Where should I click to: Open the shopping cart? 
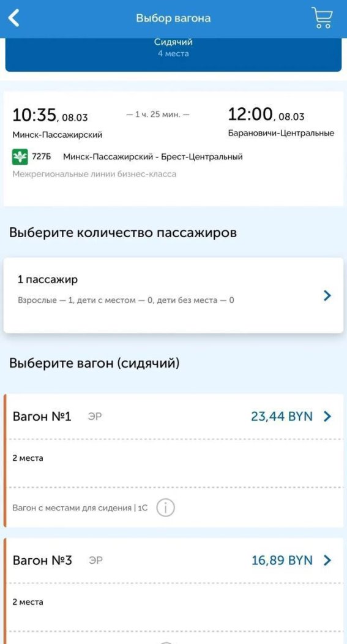tap(322, 18)
